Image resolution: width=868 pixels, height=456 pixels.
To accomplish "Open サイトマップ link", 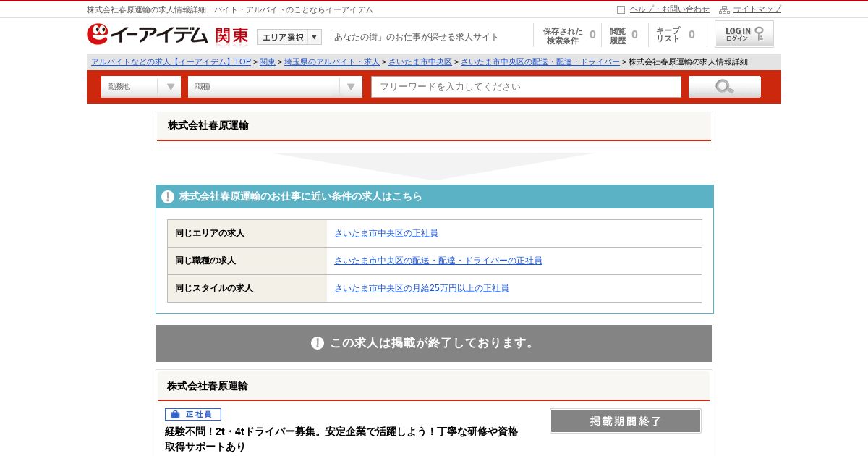I will (757, 9).
